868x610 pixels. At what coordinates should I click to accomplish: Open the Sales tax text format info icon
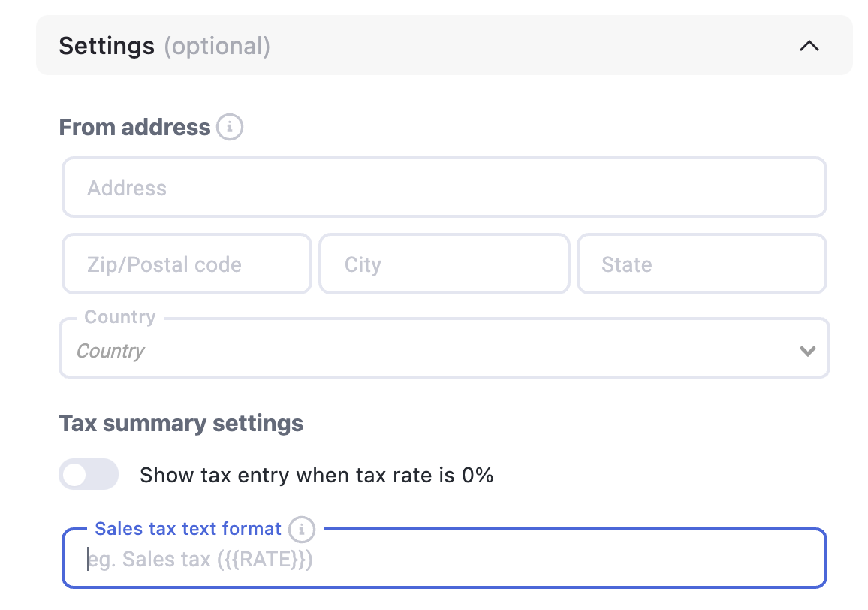click(x=302, y=530)
